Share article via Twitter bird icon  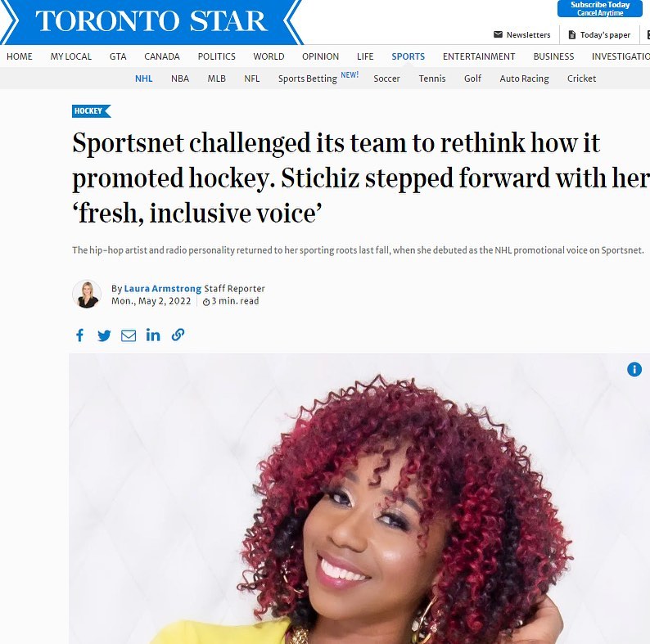tap(104, 336)
